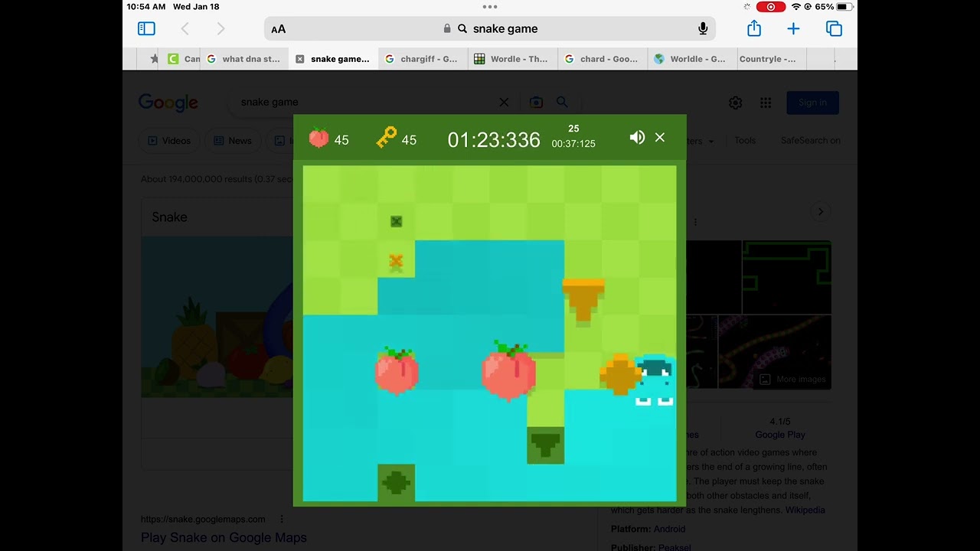
Task: Open 'Play Snake on Google Maps' result
Action: pyautogui.click(x=224, y=537)
